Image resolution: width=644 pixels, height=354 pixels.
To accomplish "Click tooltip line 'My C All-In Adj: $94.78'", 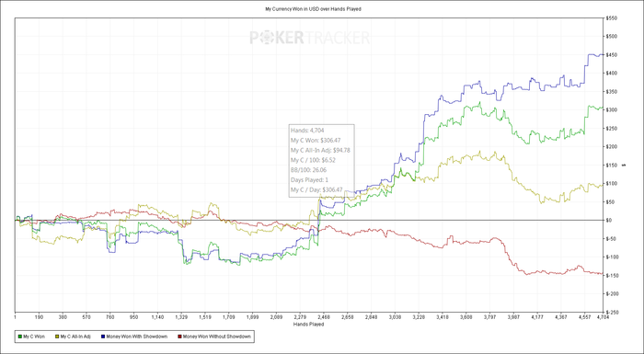I will (320, 150).
